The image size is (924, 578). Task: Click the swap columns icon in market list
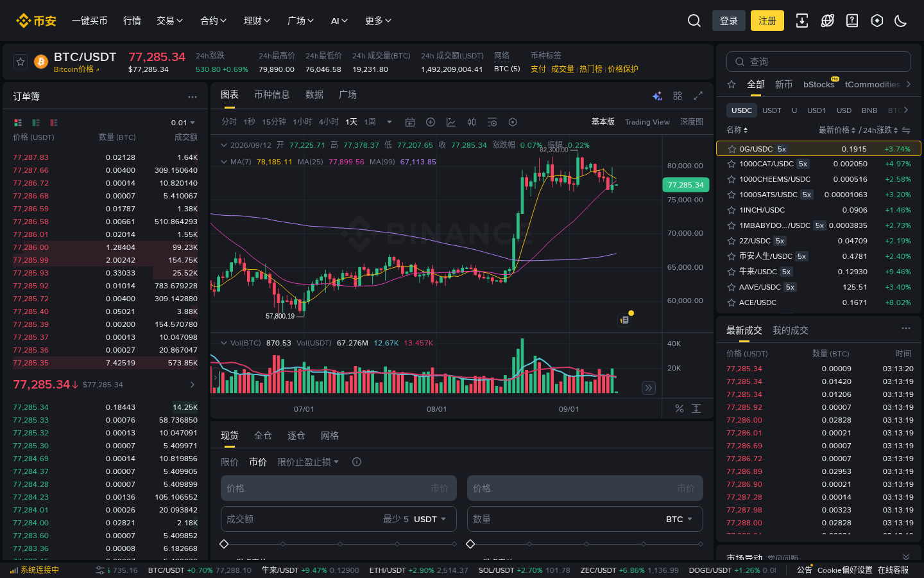pos(906,130)
